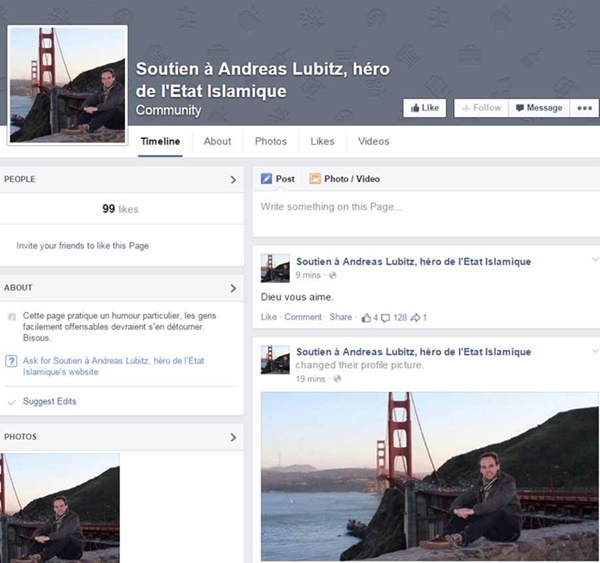This screenshot has width=600, height=563.
Task: Toggle the Follow button in the header
Action: (x=481, y=108)
